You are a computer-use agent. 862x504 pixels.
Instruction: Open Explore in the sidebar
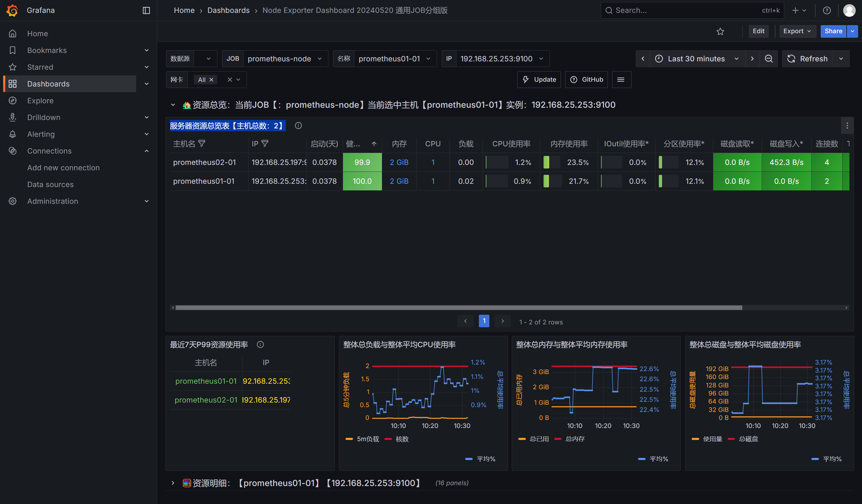tap(40, 101)
